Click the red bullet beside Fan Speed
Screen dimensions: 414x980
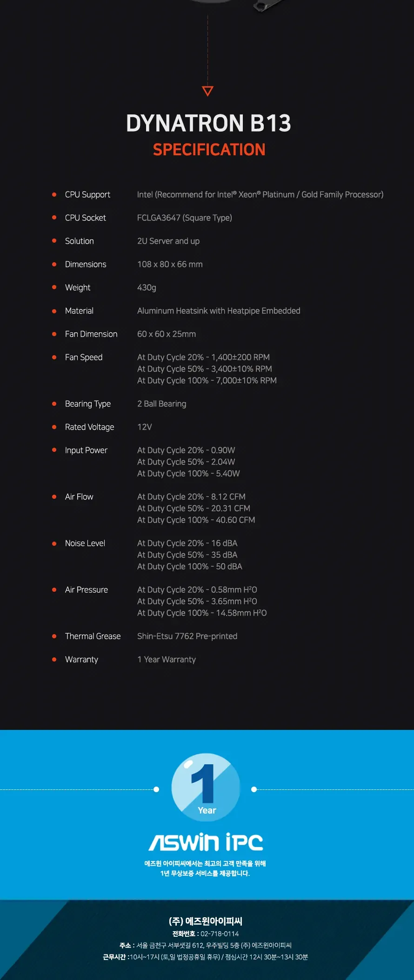pyautogui.click(x=54, y=357)
